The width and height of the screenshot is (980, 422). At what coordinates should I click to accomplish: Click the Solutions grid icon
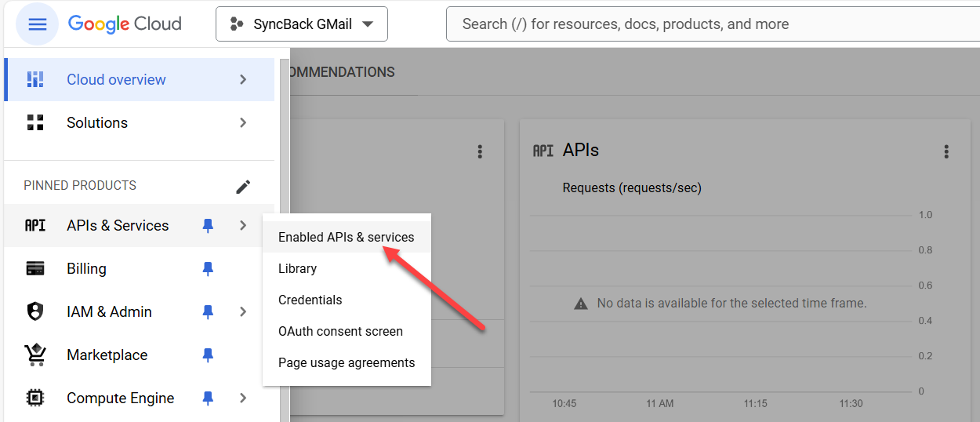pyautogui.click(x=35, y=122)
